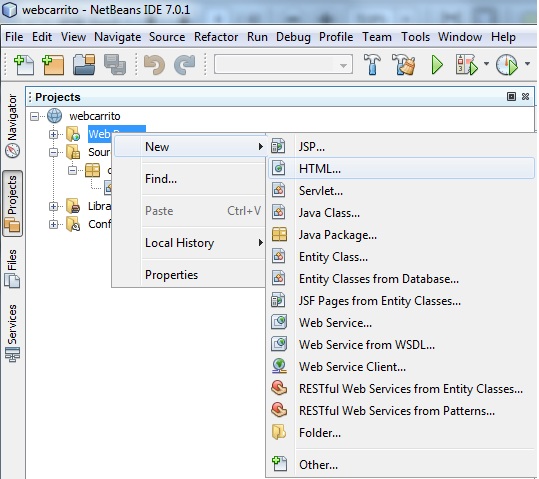
Task: Click the Source Packages folder icon
Action: [73, 152]
